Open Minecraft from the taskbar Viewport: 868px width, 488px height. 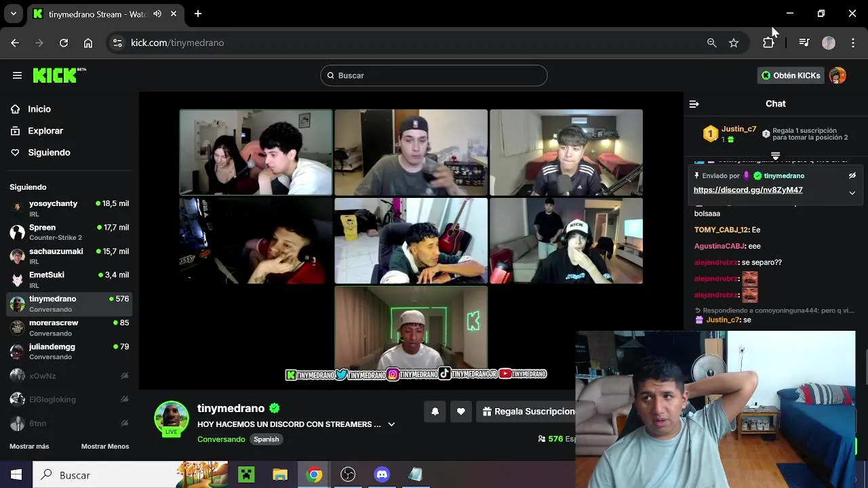246,475
